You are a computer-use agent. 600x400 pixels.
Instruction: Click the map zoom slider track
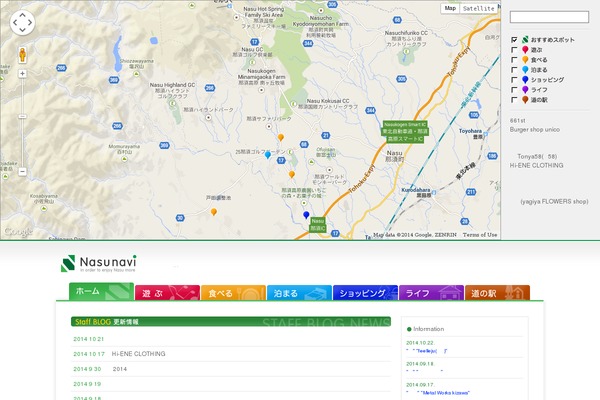point(22,122)
